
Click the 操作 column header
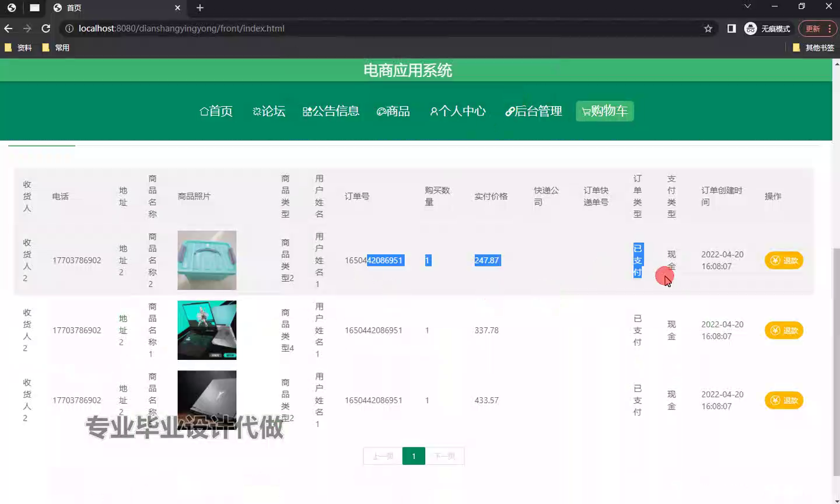(773, 196)
